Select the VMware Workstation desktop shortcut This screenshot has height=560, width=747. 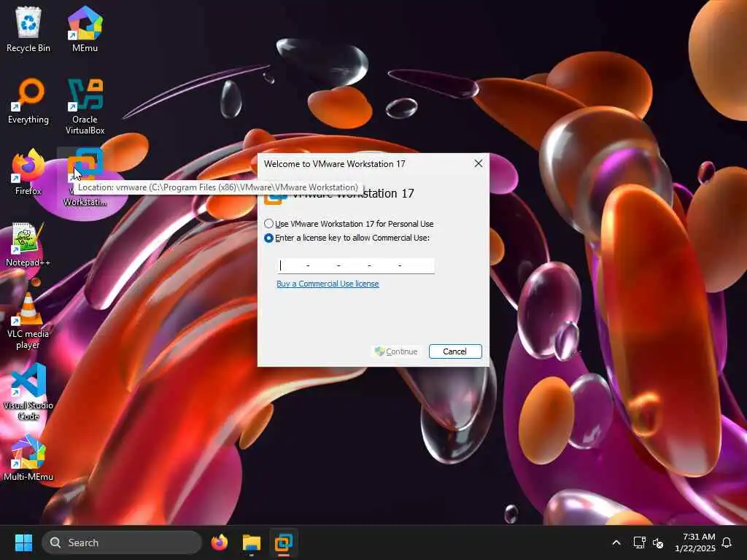(85, 178)
